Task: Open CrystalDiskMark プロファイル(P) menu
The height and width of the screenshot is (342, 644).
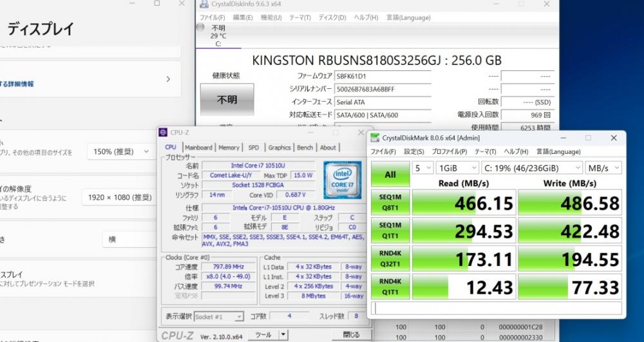Action: coord(450,152)
